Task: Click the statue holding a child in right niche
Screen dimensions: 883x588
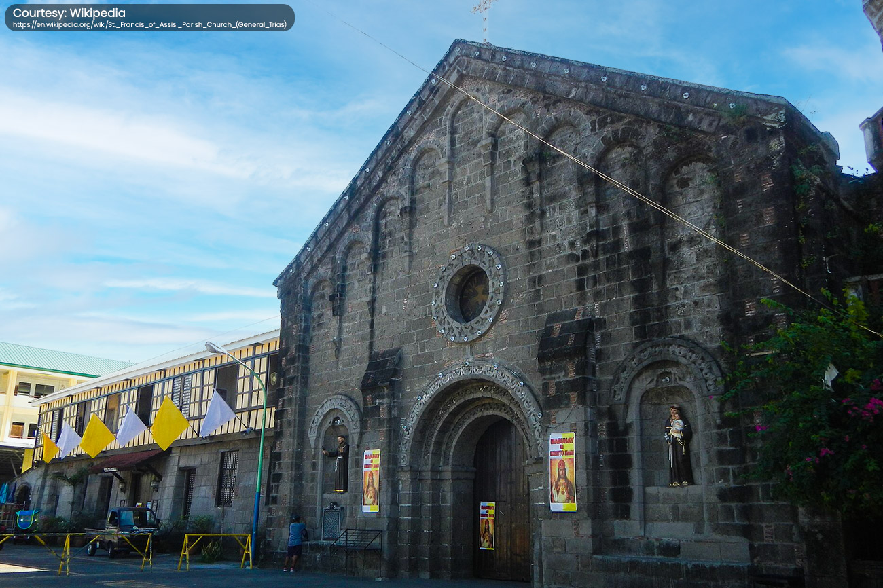Action: point(678,445)
